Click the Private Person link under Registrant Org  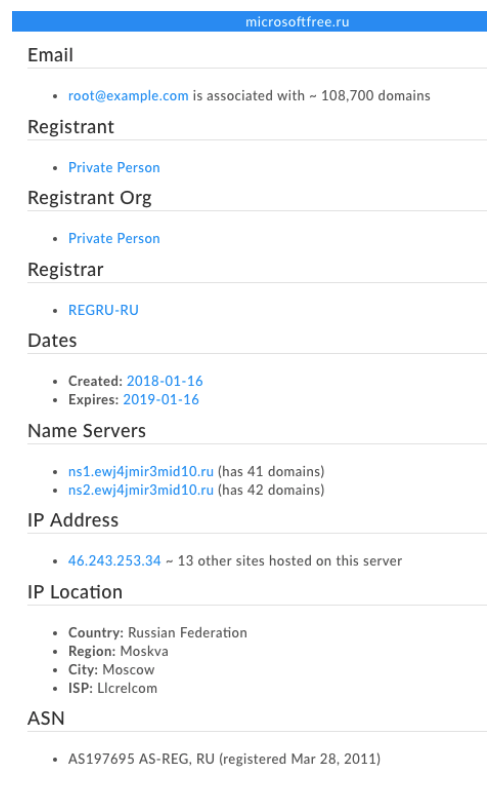tap(114, 238)
